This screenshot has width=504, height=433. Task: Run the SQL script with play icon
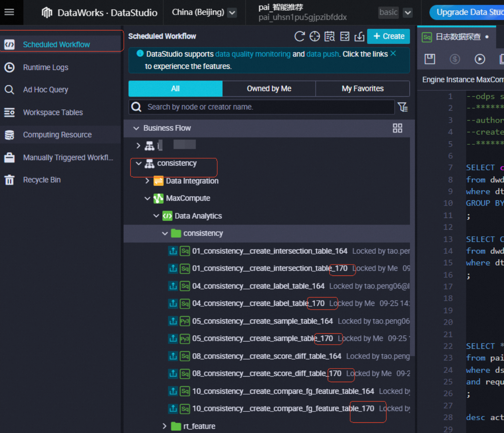[x=480, y=59]
